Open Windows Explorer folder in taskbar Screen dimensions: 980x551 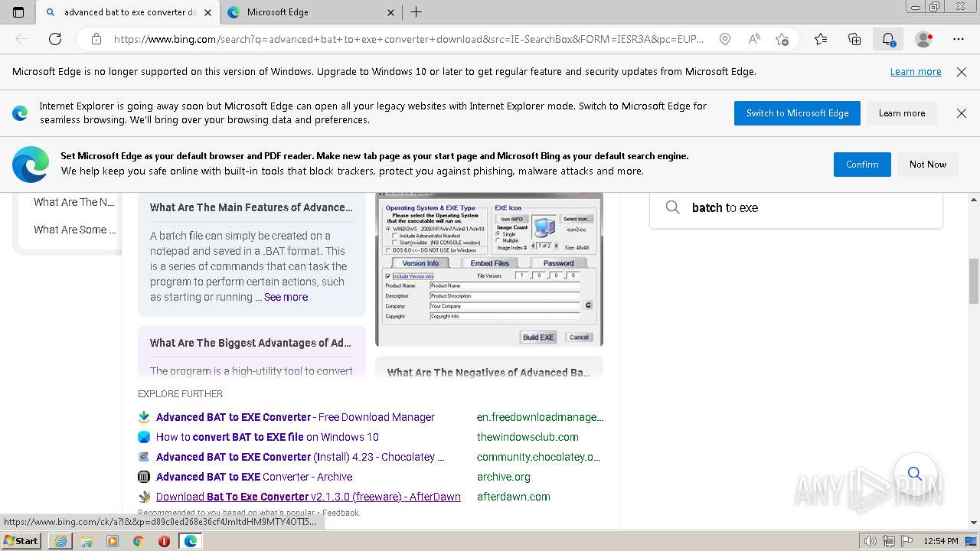87,541
